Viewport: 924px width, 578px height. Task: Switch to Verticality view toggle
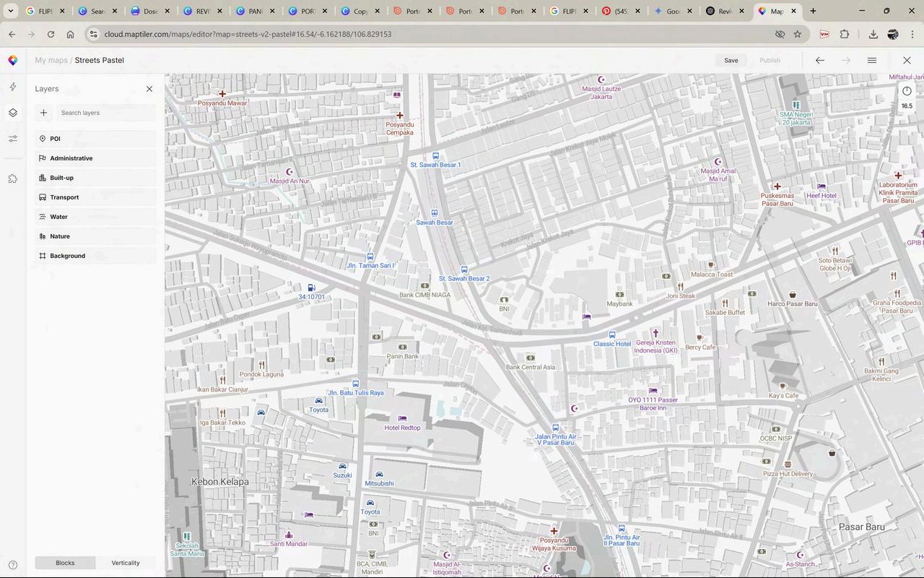click(126, 563)
